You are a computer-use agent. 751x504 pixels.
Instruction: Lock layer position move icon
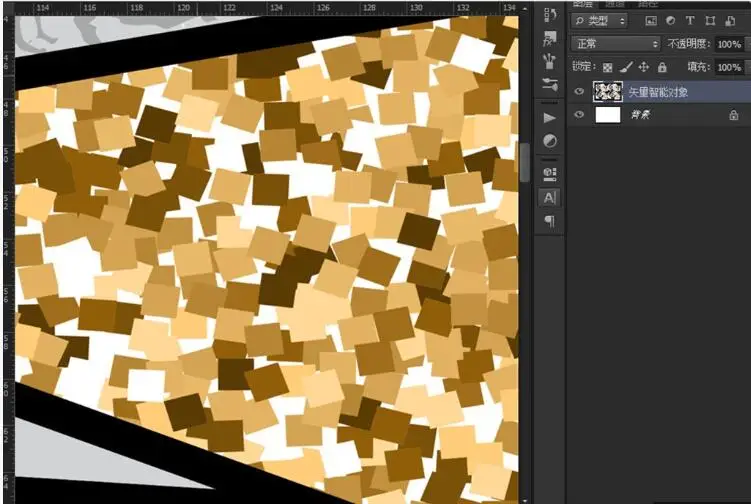pyautogui.click(x=644, y=67)
